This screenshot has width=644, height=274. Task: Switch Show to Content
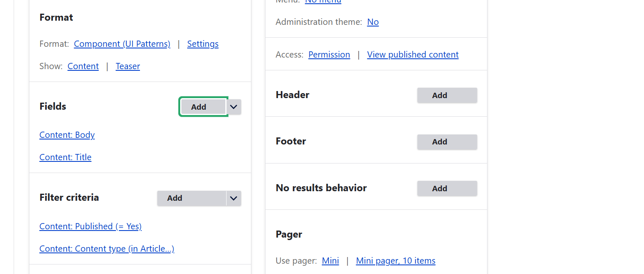click(x=83, y=66)
